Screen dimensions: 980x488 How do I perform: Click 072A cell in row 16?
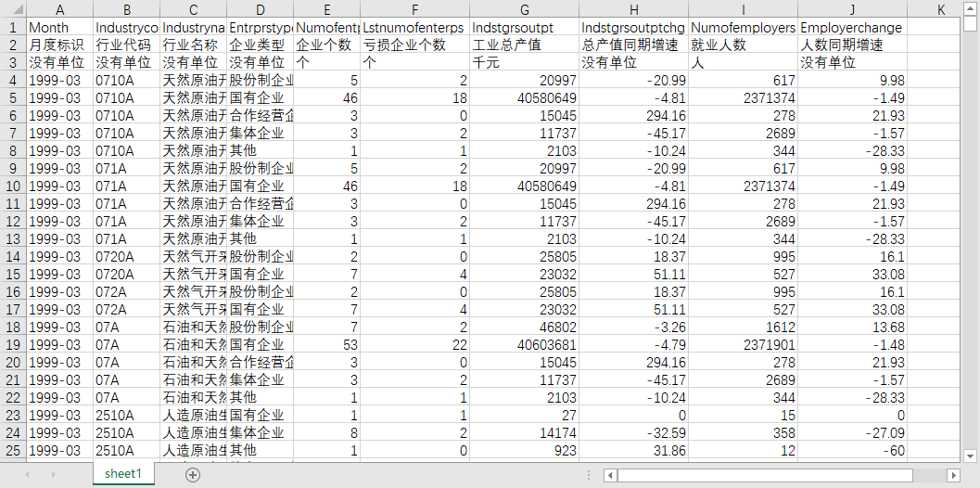pyautogui.click(x=127, y=291)
